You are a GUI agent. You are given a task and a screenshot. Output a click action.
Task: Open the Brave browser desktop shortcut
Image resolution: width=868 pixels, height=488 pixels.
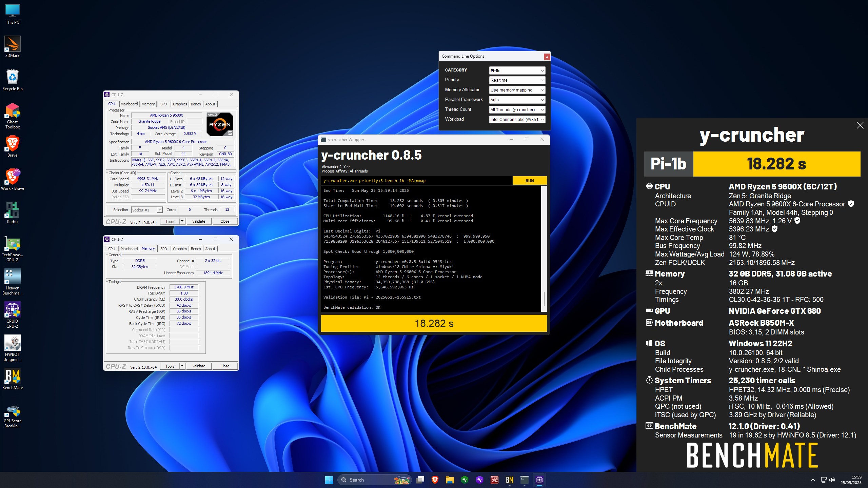pos(13,146)
